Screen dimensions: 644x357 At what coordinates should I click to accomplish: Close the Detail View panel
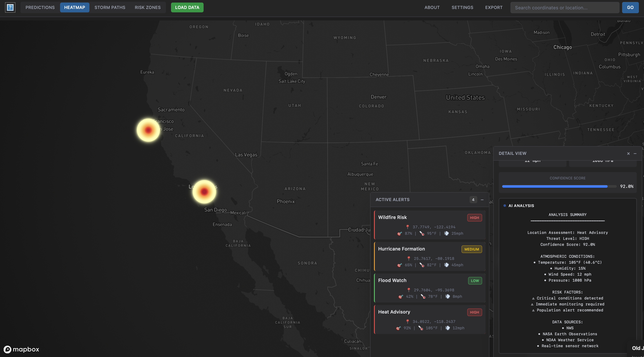click(x=628, y=154)
